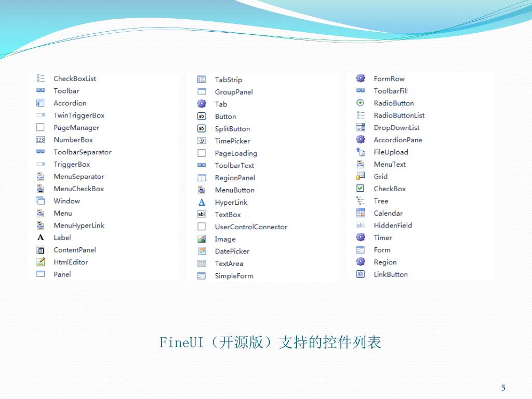Click the PageManager label

76,128
